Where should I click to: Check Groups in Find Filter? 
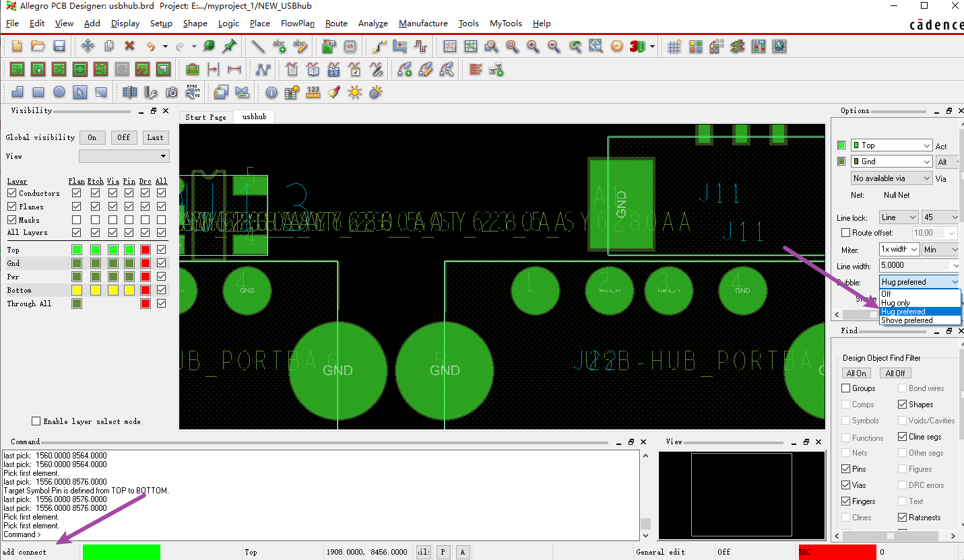pyautogui.click(x=846, y=388)
